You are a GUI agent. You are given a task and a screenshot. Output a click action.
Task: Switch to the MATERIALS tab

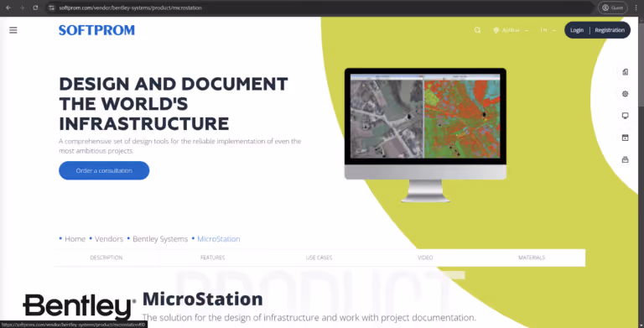click(532, 258)
